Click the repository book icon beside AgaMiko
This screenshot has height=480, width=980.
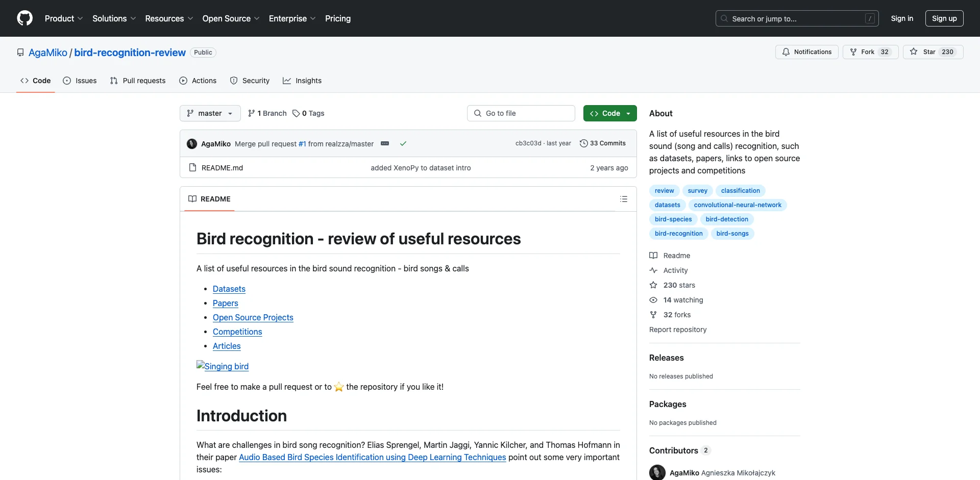20,53
